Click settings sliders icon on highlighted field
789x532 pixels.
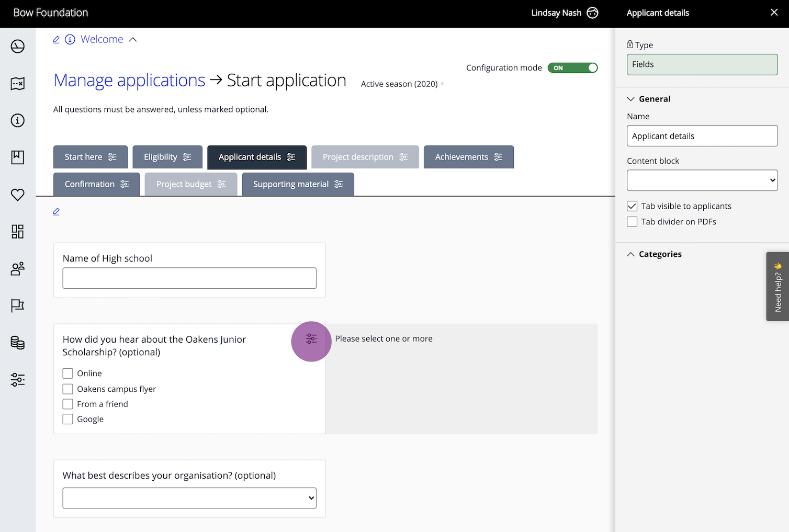click(x=311, y=339)
